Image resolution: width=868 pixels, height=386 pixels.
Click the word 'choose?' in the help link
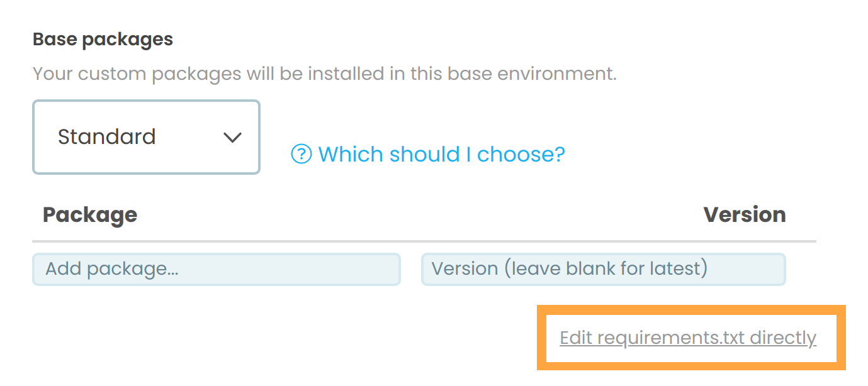pyautogui.click(x=521, y=154)
